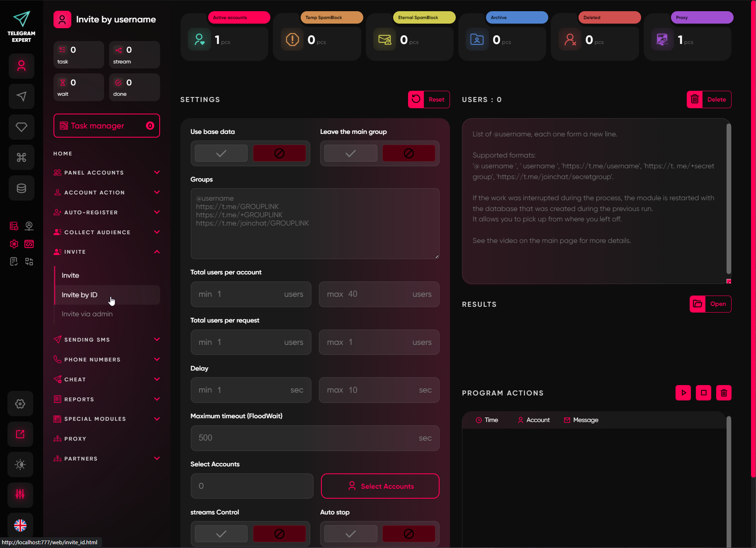Open the Invite via admin page
The width and height of the screenshot is (756, 548).
(87, 314)
